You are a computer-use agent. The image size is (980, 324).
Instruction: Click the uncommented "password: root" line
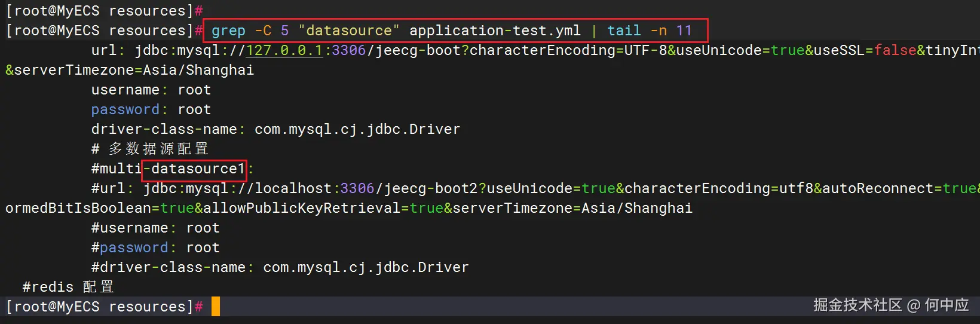[151, 109]
